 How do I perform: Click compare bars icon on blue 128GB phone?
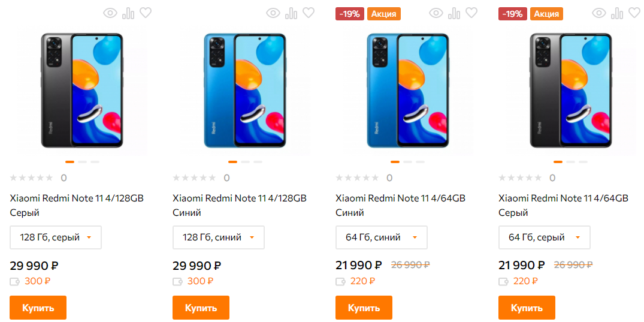(x=291, y=13)
